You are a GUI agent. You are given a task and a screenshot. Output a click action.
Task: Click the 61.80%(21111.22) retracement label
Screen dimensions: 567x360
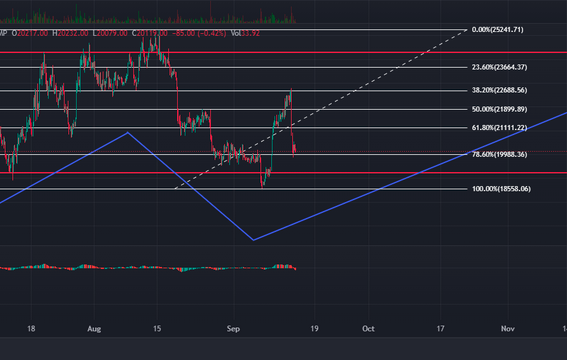pyautogui.click(x=499, y=128)
